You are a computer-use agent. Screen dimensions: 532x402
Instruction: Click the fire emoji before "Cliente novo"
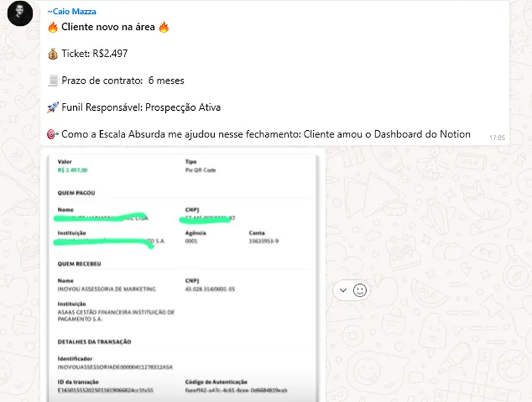tap(53, 27)
